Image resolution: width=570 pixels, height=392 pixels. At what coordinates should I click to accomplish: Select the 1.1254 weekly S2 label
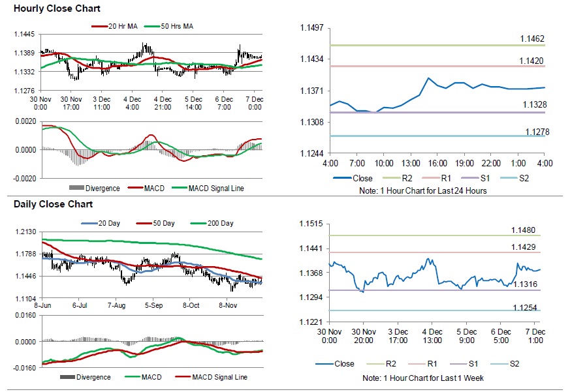pos(524,307)
